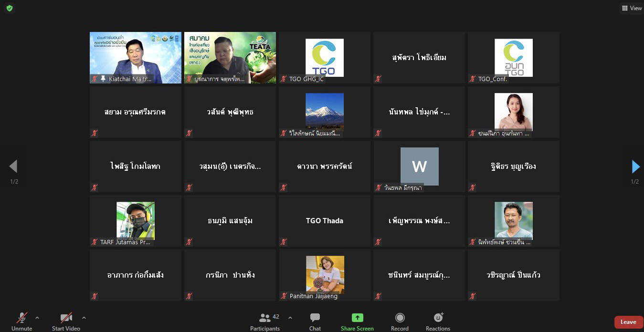Unmute the microphone
This screenshot has height=332, width=644.
[x=22, y=321]
